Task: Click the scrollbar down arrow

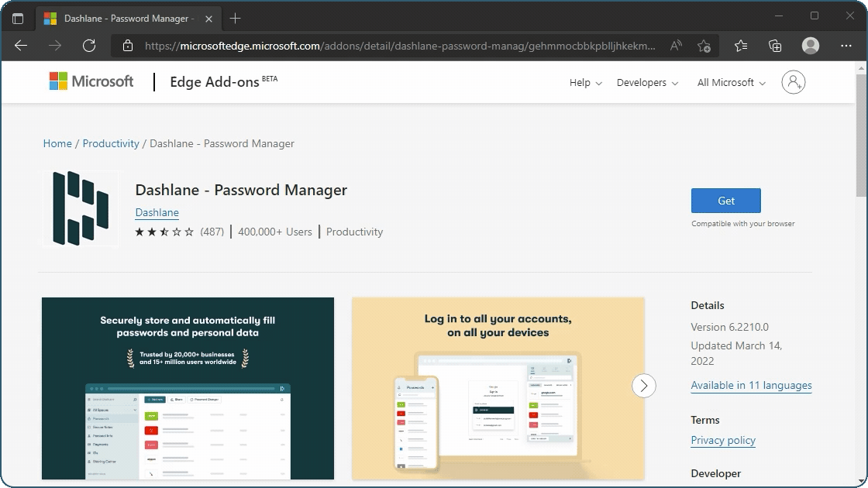Action: (x=861, y=480)
